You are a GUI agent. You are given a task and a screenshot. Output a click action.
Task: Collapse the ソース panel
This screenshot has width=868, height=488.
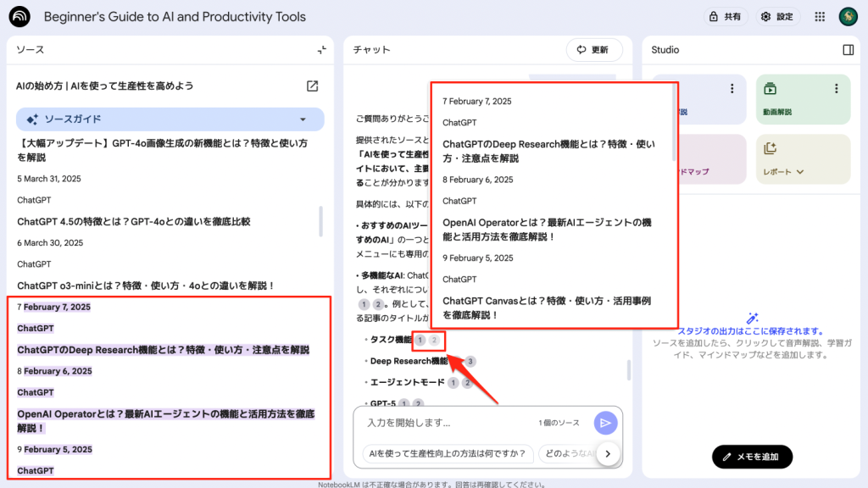[321, 50]
